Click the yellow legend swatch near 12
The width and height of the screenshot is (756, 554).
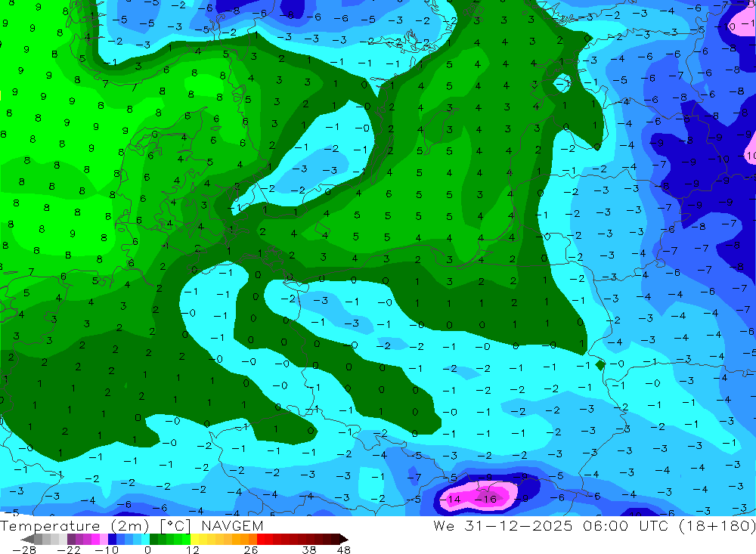(195, 539)
